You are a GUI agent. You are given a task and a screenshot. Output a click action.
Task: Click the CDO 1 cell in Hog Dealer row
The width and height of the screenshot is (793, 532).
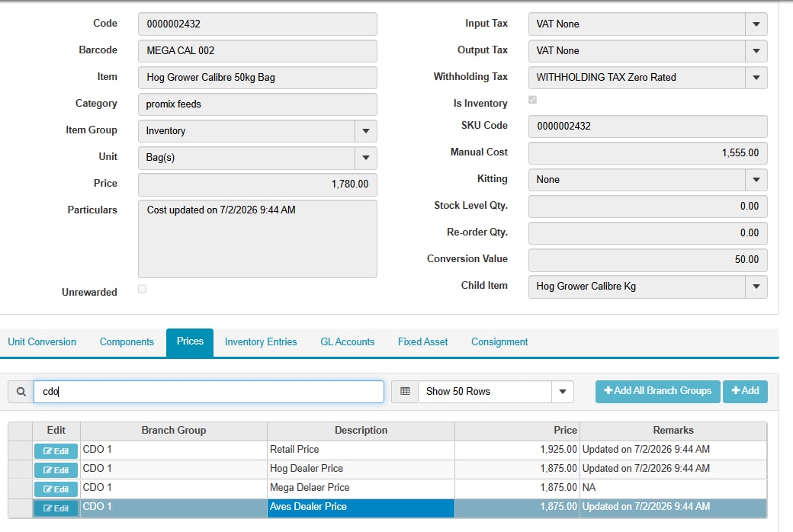click(x=174, y=469)
